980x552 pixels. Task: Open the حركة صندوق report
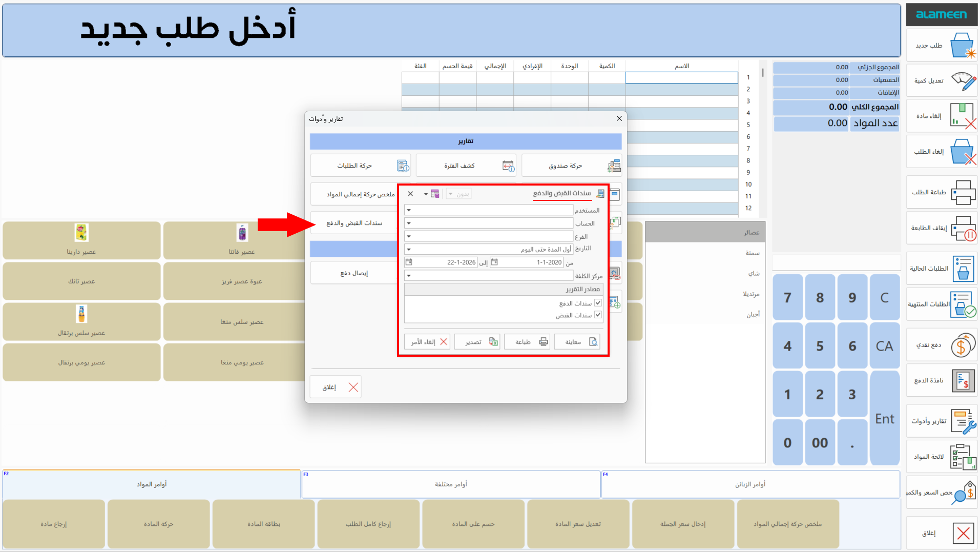point(572,166)
